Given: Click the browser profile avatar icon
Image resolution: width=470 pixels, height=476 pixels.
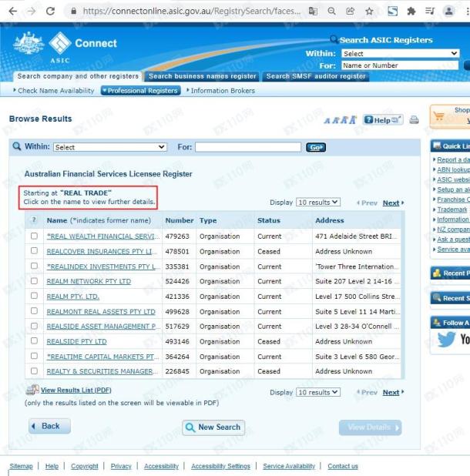Looking at the screenshot, I should 448,12.
